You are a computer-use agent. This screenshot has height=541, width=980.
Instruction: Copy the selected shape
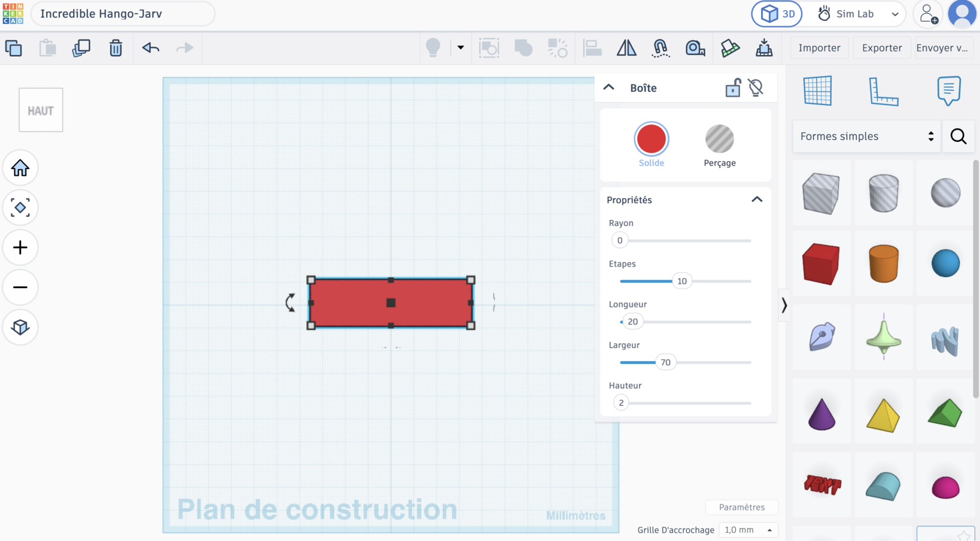pos(13,48)
